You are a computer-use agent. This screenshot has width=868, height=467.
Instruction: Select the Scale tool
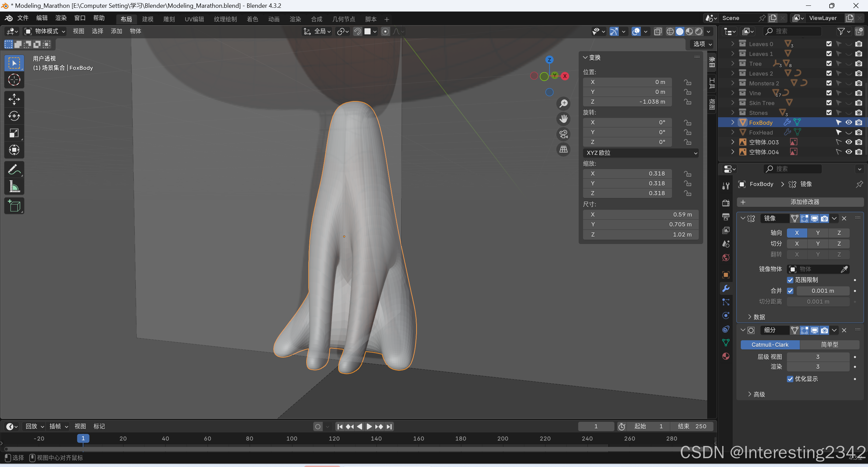pos(14,133)
